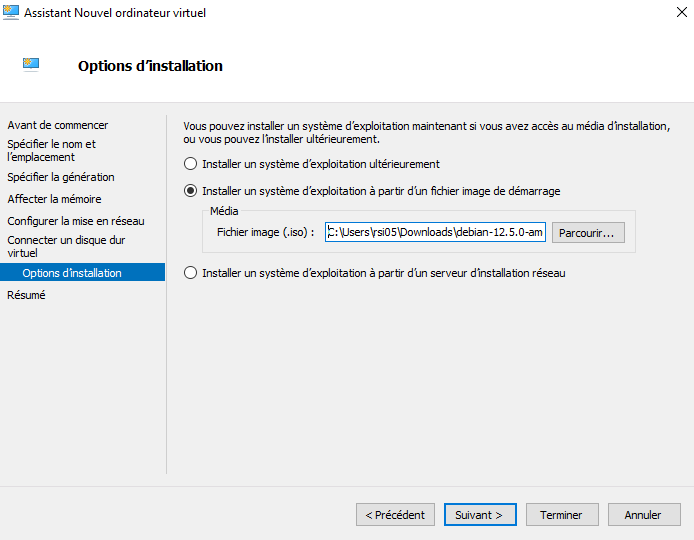Click the ISO image file path field
Screen dimensions: 694x540
pos(435,232)
